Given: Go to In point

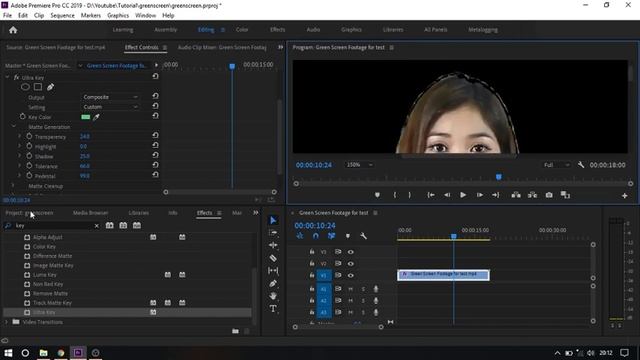Looking at the screenshot, I should coord(431,195).
